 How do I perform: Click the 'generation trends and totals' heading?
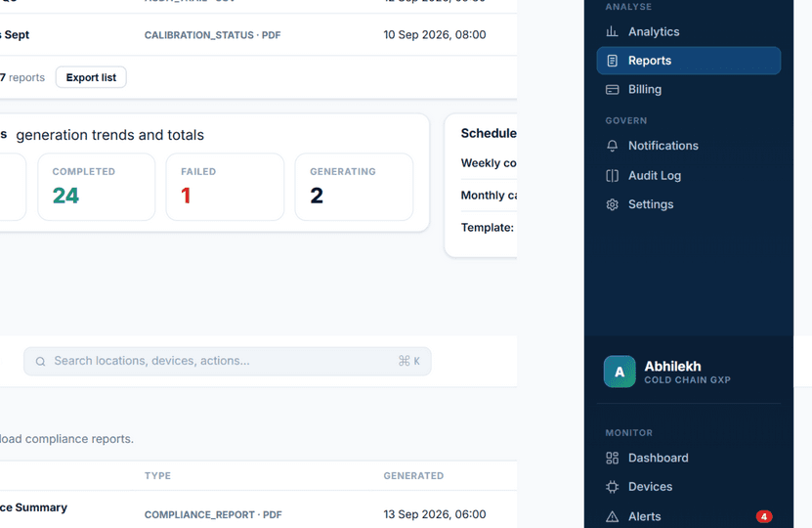point(109,135)
